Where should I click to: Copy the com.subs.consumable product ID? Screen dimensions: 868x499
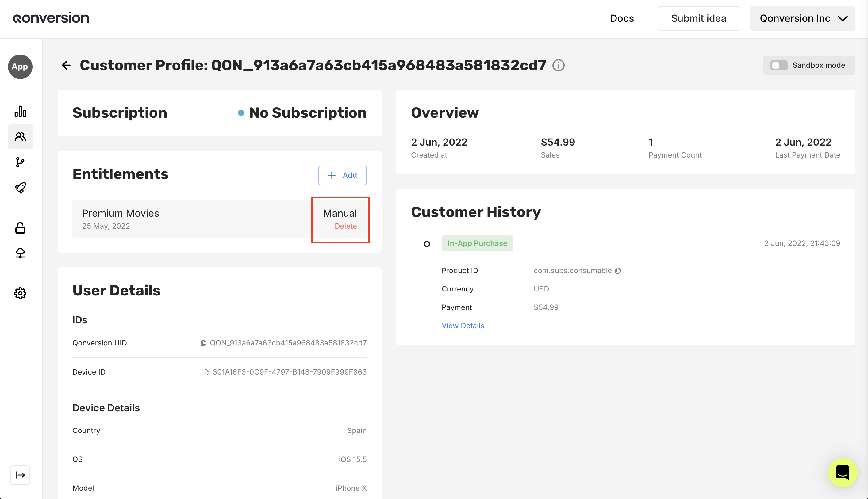tap(618, 271)
